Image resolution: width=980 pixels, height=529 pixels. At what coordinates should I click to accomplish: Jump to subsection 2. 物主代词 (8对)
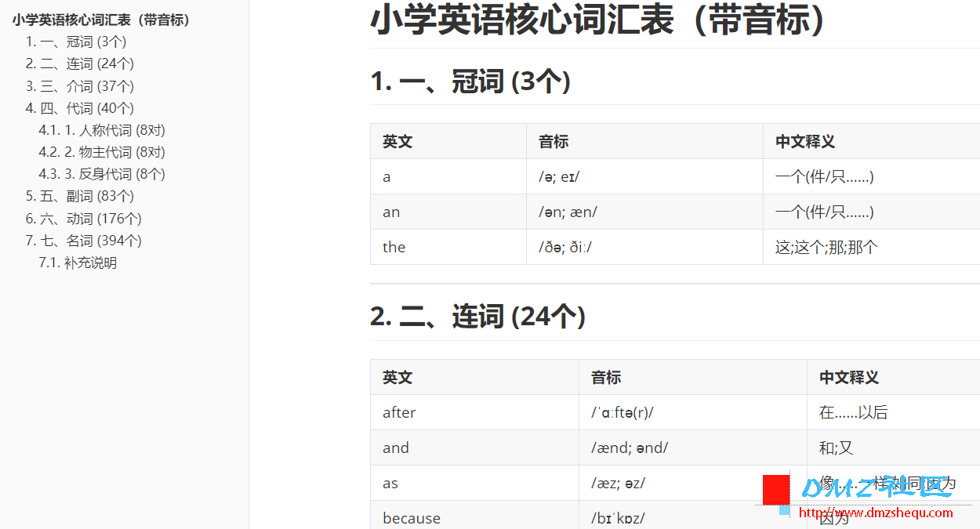pyautogui.click(x=102, y=152)
